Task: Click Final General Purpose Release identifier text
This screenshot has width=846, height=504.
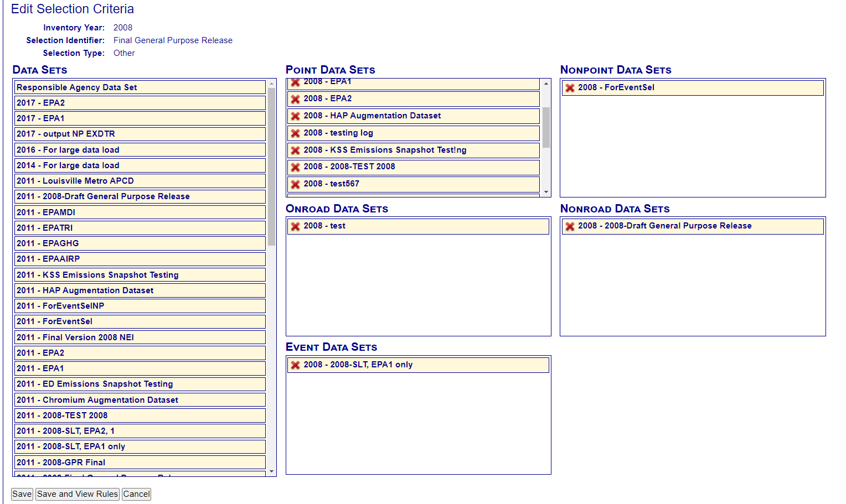Action: (x=173, y=40)
